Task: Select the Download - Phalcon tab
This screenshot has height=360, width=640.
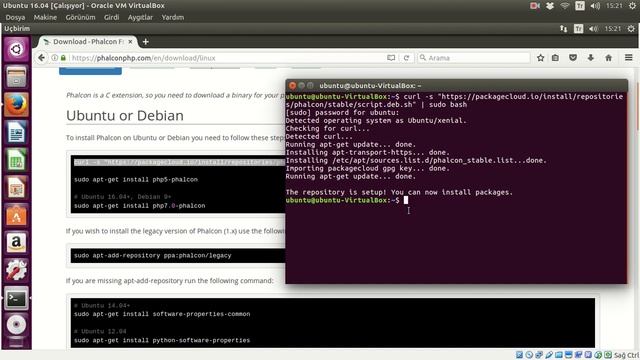Action: tap(87, 42)
